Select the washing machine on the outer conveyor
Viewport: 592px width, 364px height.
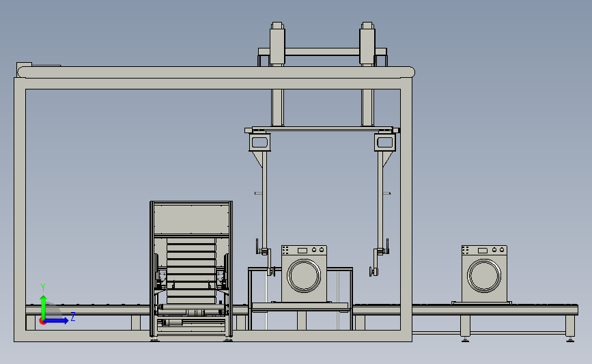[484, 273]
